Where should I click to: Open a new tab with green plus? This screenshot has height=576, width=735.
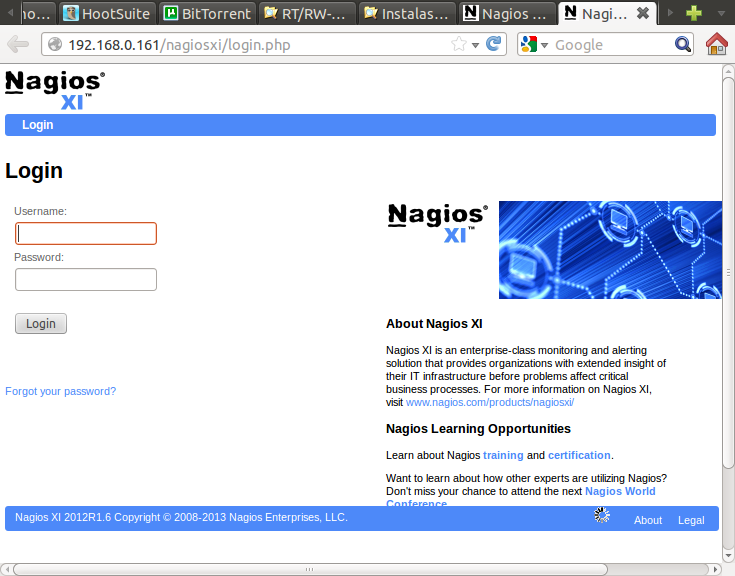tap(693, 13)
